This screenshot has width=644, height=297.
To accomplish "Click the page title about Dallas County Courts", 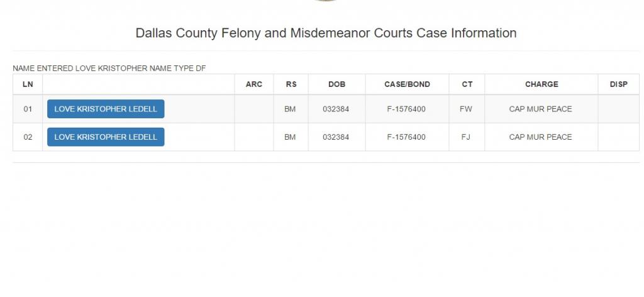I will (326, 33).
